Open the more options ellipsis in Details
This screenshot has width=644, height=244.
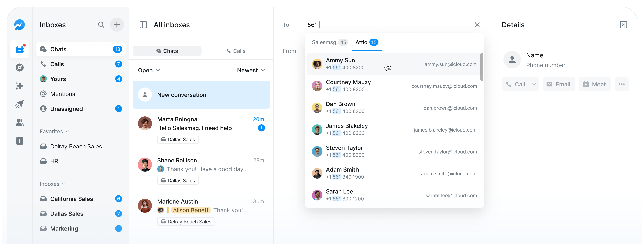(622, 84)
